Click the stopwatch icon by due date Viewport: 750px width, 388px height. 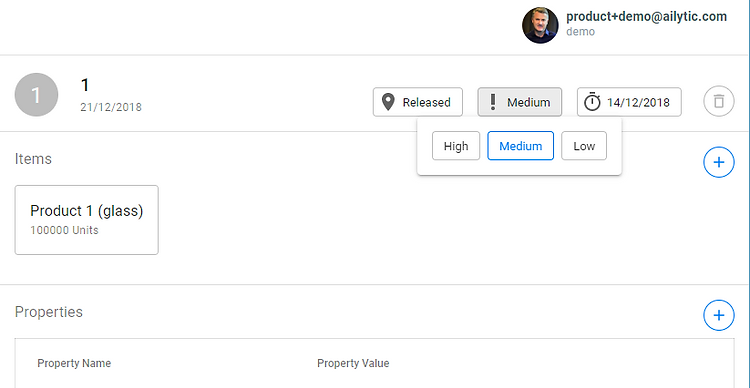tap(592, 102)
